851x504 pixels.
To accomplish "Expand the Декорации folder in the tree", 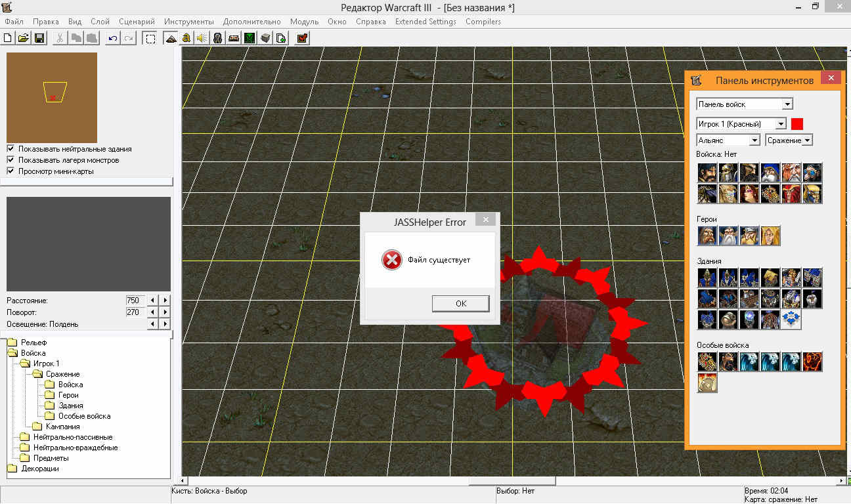I will [12, 469].
